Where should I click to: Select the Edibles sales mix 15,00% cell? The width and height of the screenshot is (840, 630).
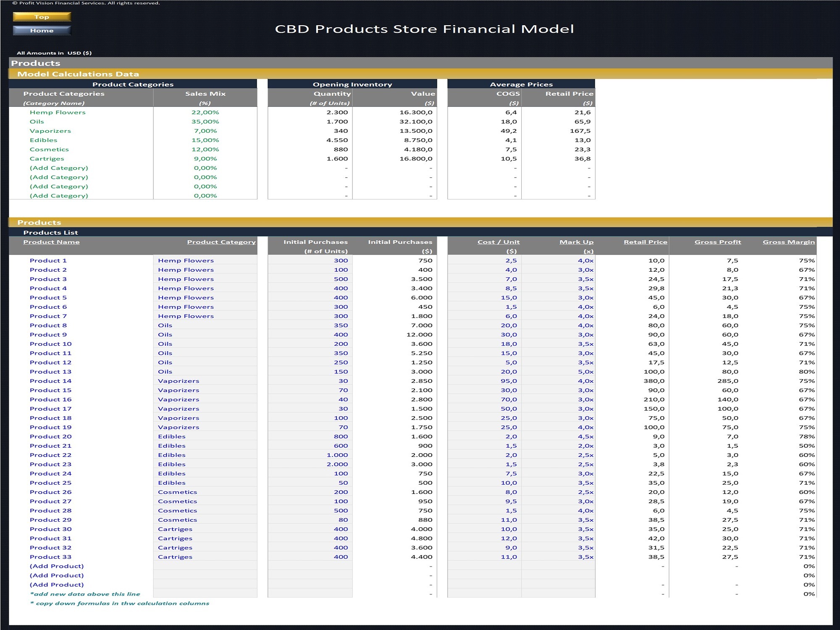pos(205,140)
